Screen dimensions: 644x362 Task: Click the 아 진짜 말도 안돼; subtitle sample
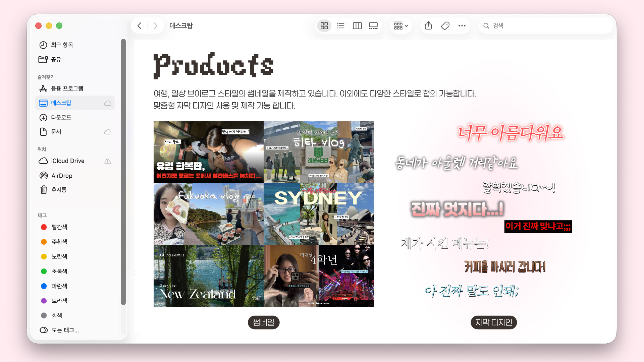click(x=471, y=291)
